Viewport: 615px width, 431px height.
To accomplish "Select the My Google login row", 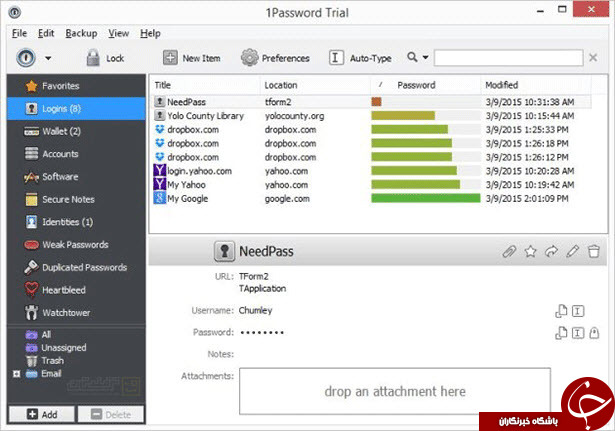I will 371,198.
